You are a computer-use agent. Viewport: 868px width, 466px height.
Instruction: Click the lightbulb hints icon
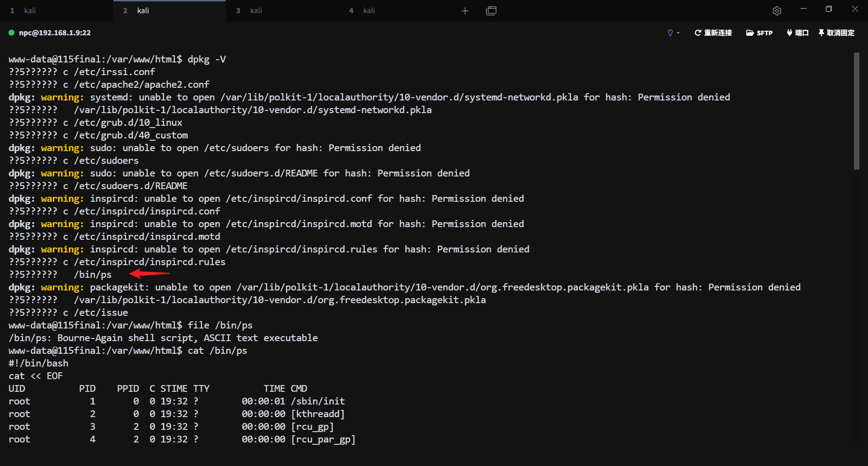670,33
